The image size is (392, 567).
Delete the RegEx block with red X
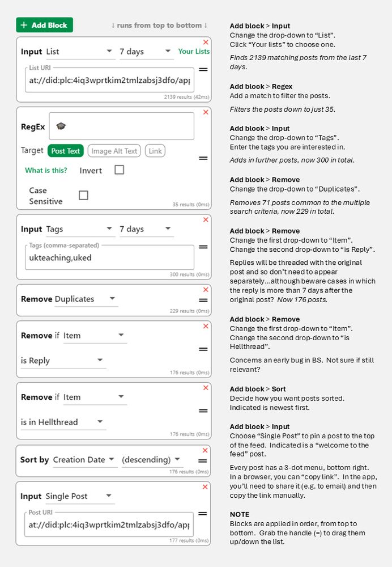[206, 112]
